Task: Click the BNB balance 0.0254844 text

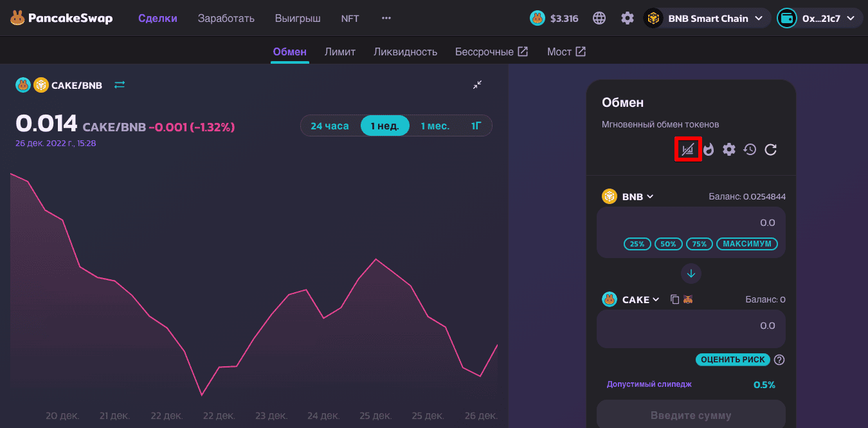Action: coord(747,196)
